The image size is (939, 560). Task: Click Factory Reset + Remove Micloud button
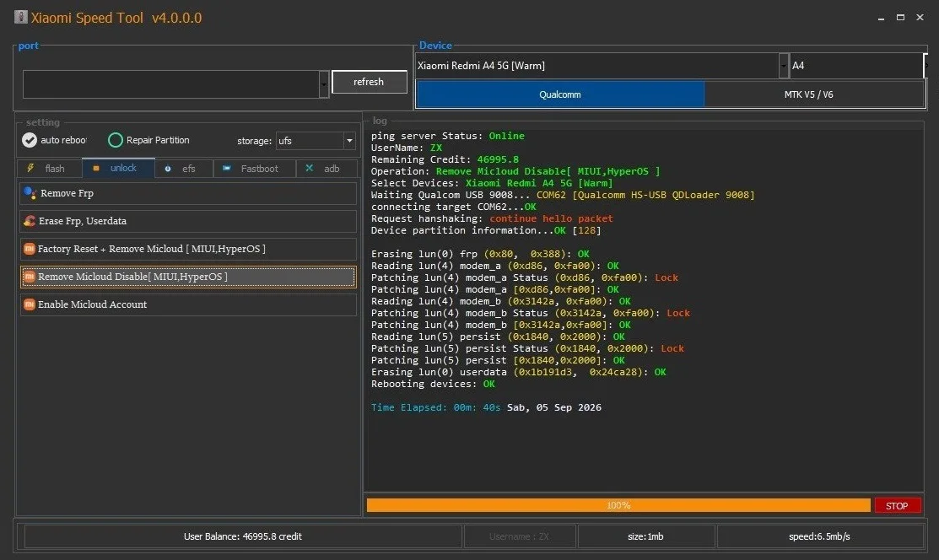pyautogui.click(x=188, y=249)
